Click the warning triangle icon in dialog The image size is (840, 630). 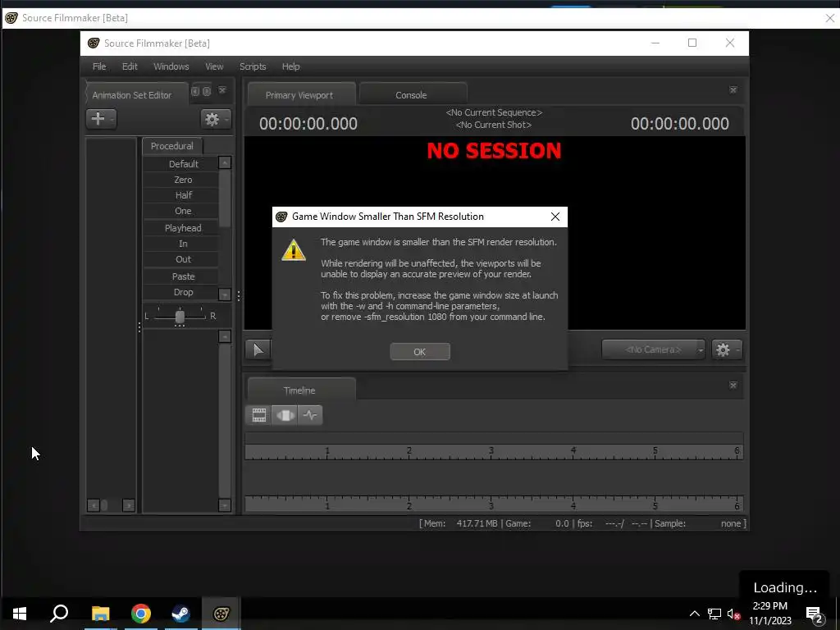pos(294,250)
